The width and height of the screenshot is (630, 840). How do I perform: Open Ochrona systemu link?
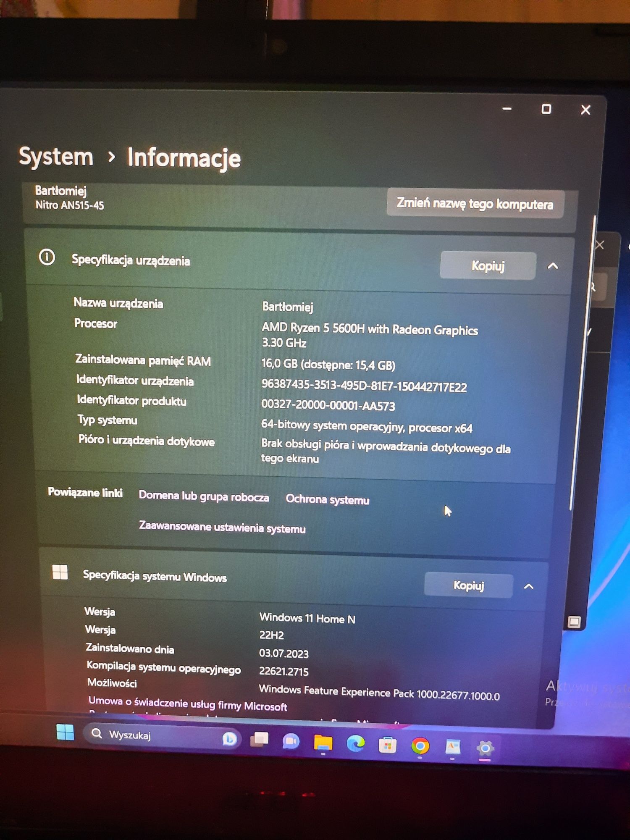pos(328,499)
